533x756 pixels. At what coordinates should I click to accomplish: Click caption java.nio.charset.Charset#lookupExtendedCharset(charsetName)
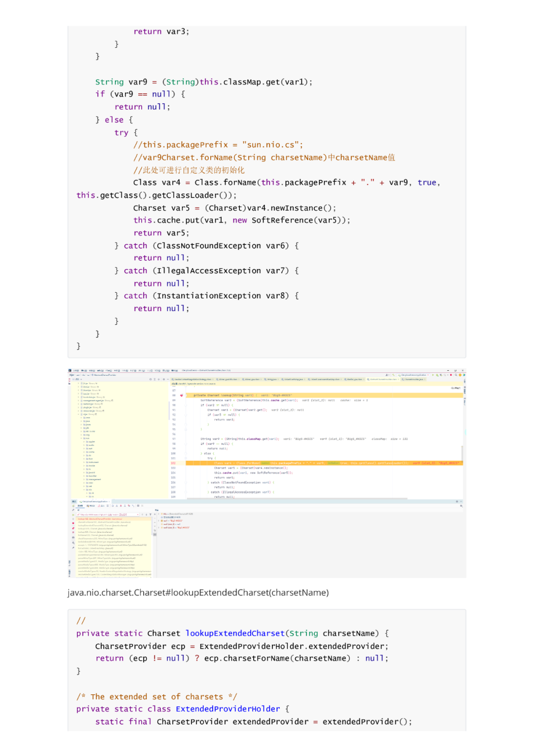198,593
